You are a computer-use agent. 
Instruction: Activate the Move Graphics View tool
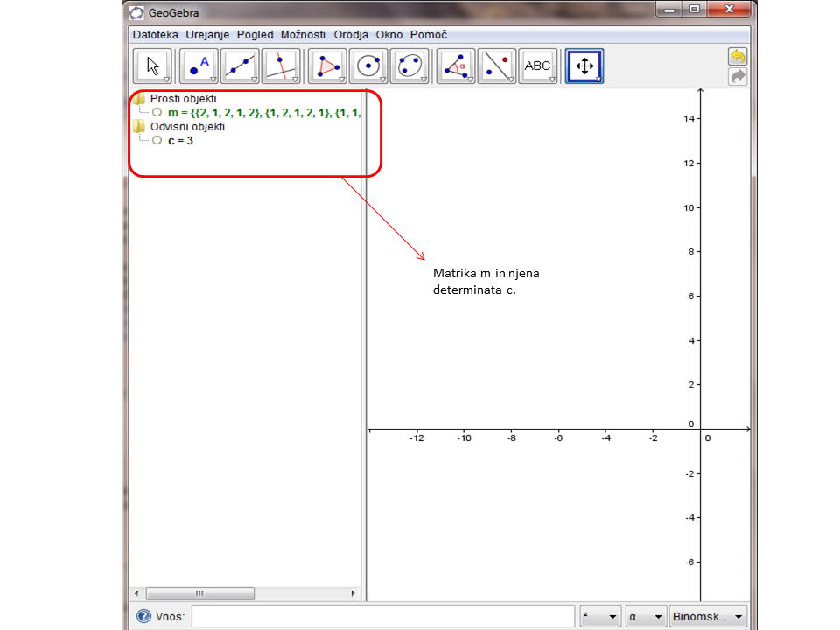584,65
